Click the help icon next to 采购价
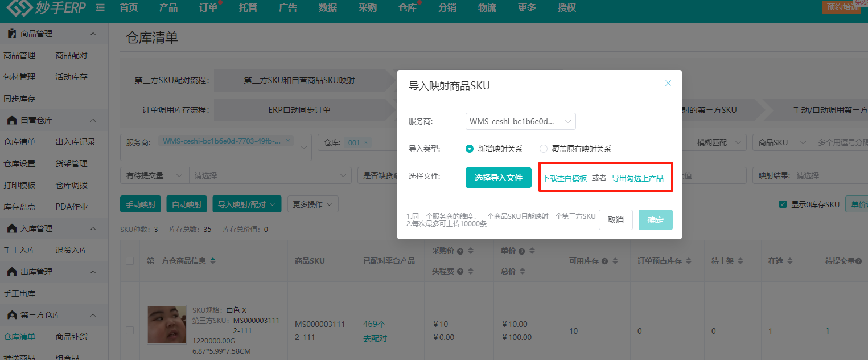 [460, 251]
